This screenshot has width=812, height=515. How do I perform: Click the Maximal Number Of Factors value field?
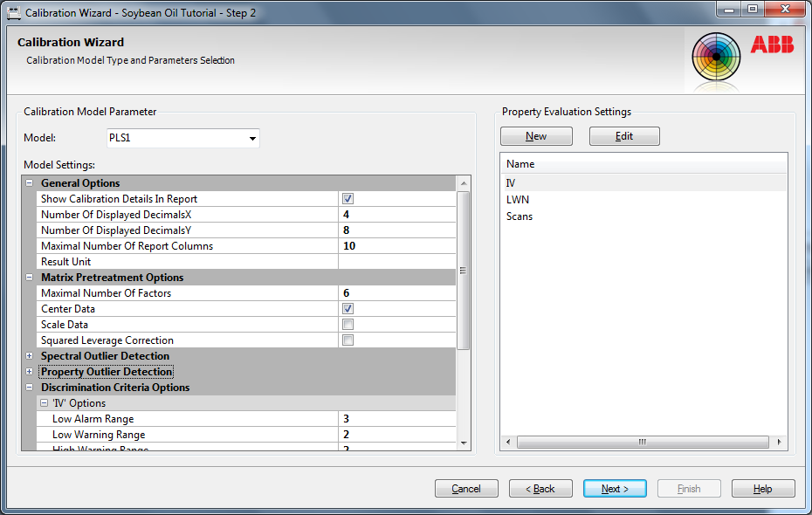(x=397, y=293)
